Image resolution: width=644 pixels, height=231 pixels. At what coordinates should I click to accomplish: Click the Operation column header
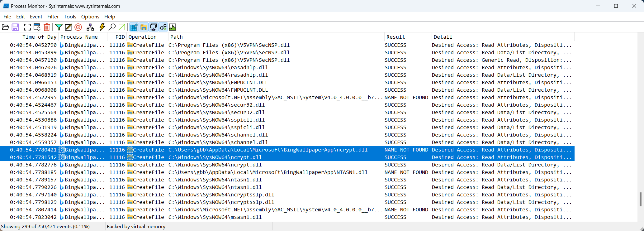tap(147, 37)
